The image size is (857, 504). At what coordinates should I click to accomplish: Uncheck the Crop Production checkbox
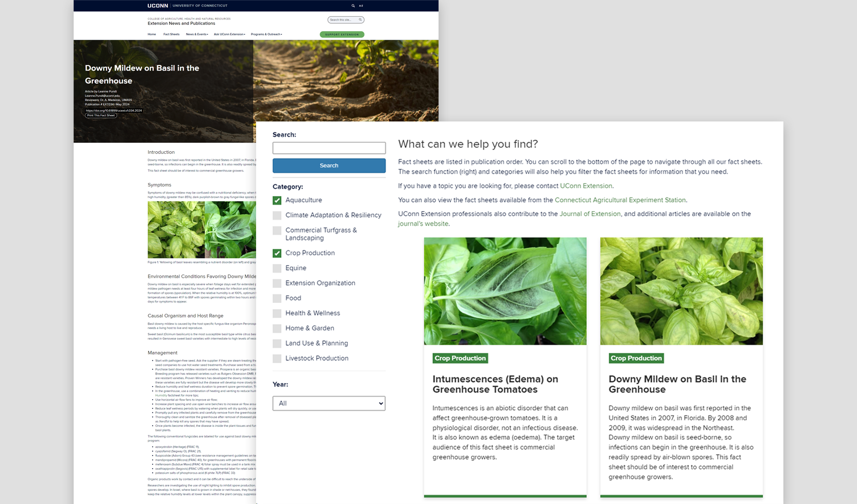coord(277,253)
